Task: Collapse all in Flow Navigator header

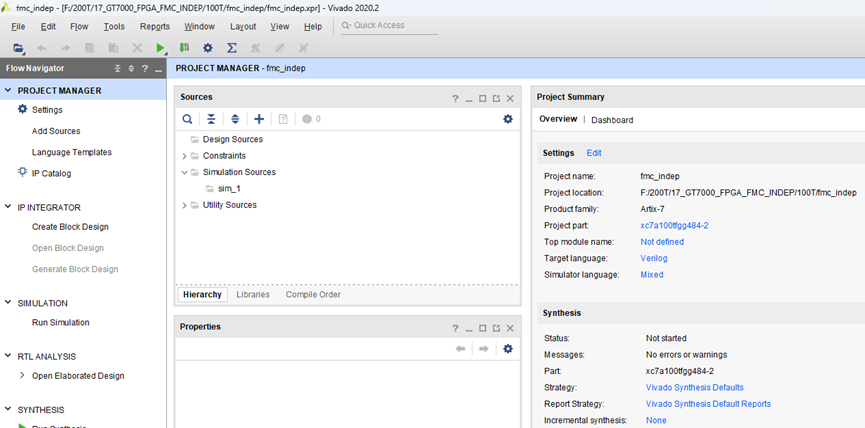Action: [x=118, y=68]
